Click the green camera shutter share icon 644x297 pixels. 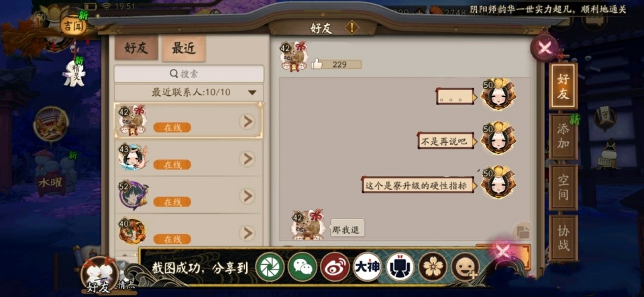pos(270,267)
